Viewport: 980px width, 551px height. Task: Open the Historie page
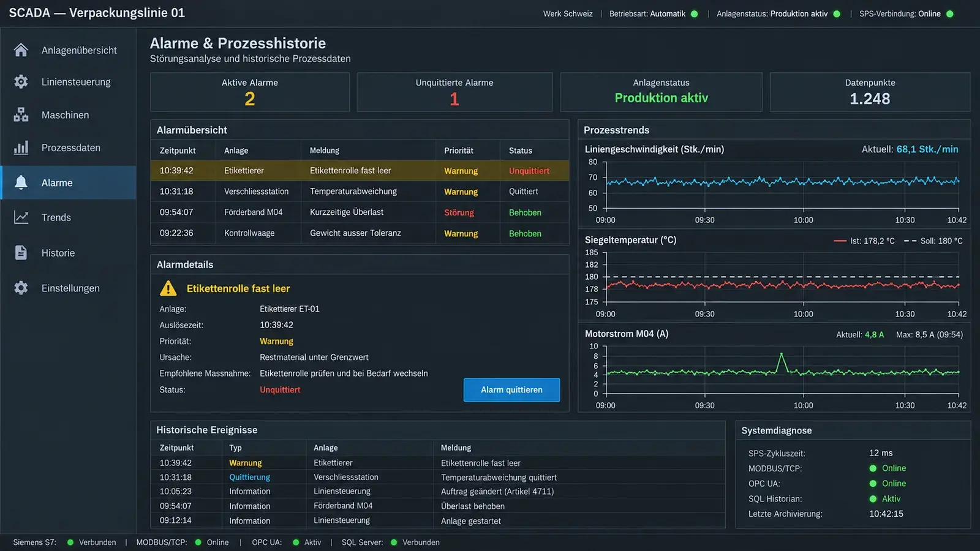(x=68, y=253)
